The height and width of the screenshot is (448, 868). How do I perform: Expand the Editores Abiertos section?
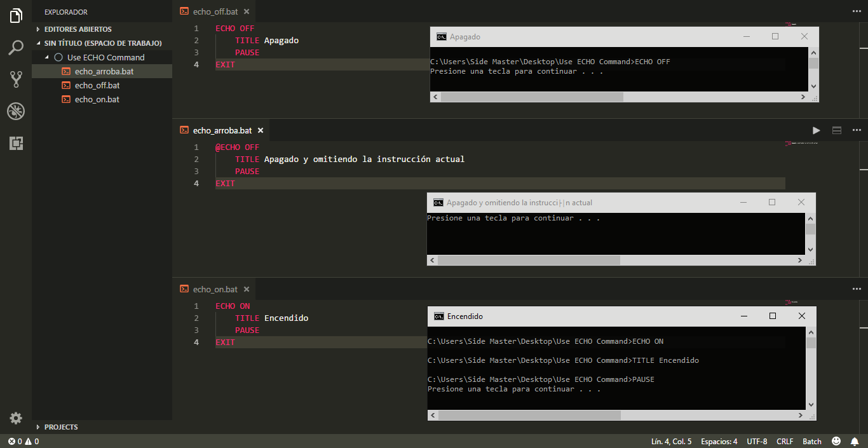[x=78, y=29]
